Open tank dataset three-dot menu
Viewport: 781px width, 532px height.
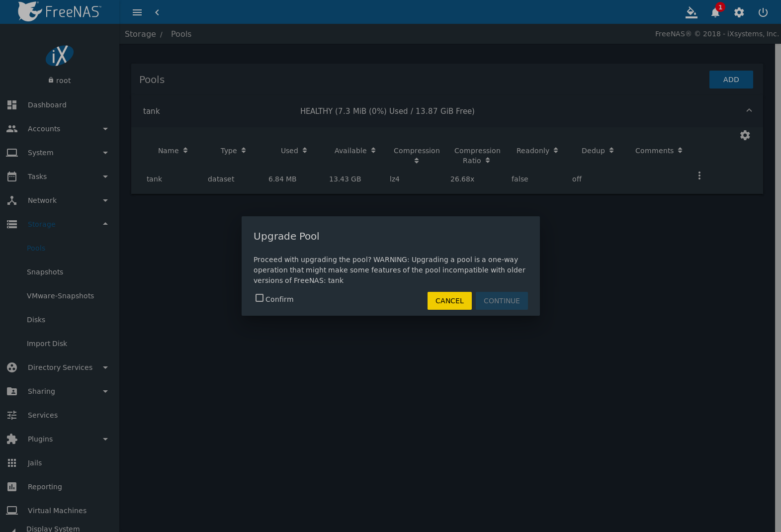[699, 176]
